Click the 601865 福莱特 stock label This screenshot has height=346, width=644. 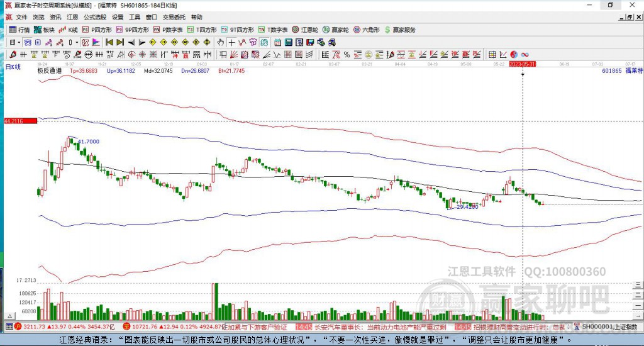622,70
